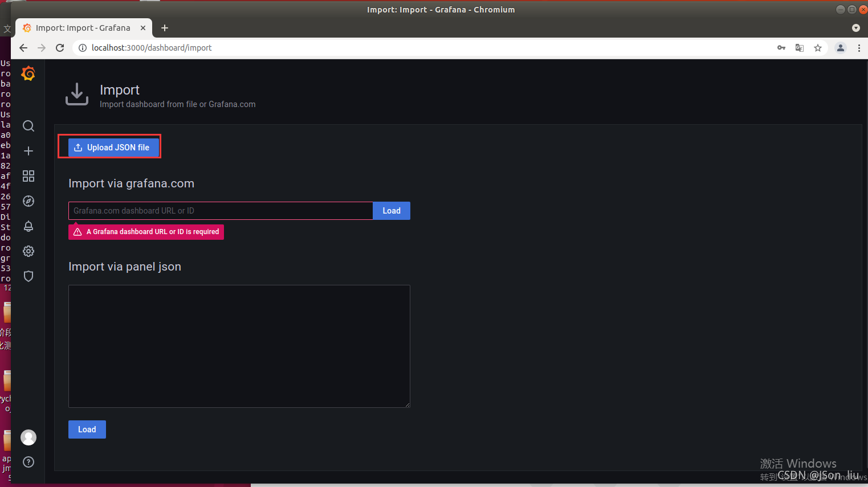Open the Dashboards four-squares icon

tap(28, 176)
